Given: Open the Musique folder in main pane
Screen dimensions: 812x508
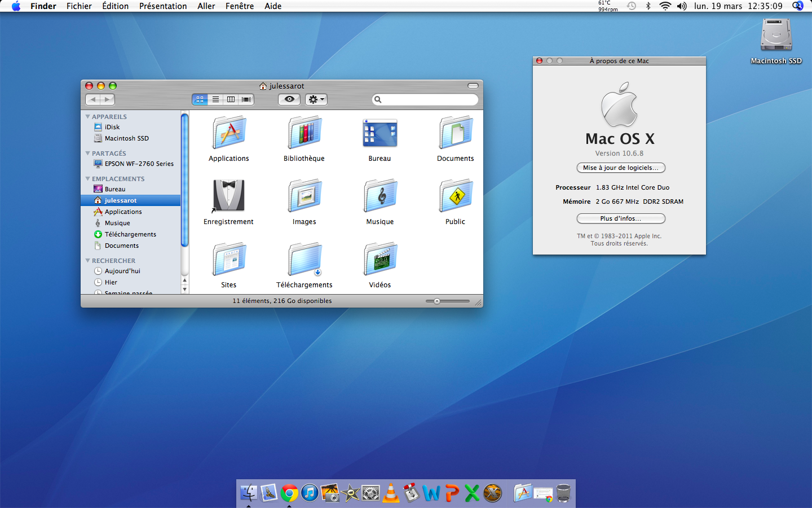Looking at the screenshot, I should pyautogui.click(x=380, y=196).
